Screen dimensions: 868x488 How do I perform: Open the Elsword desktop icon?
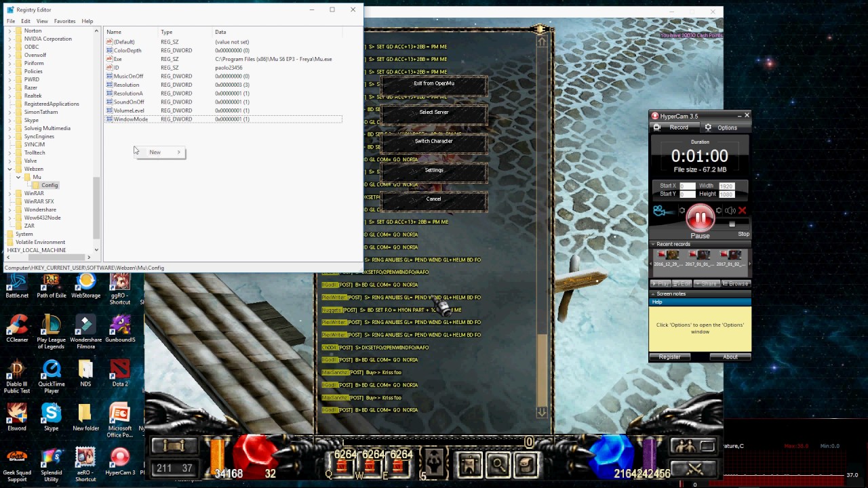[x=17, y=418]
